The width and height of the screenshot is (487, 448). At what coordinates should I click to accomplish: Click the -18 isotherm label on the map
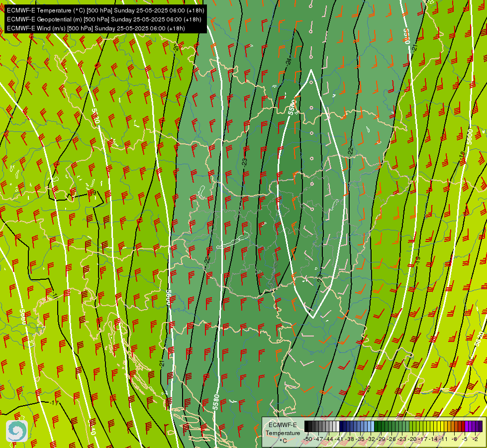462,154
